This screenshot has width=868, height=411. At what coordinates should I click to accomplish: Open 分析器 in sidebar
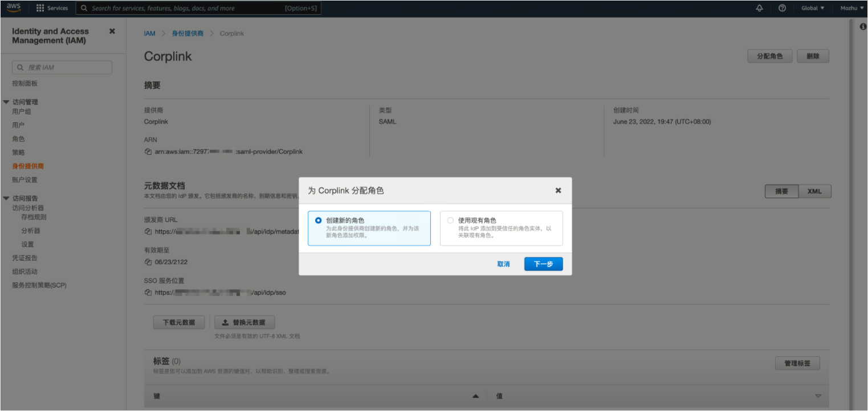(30, 231)
